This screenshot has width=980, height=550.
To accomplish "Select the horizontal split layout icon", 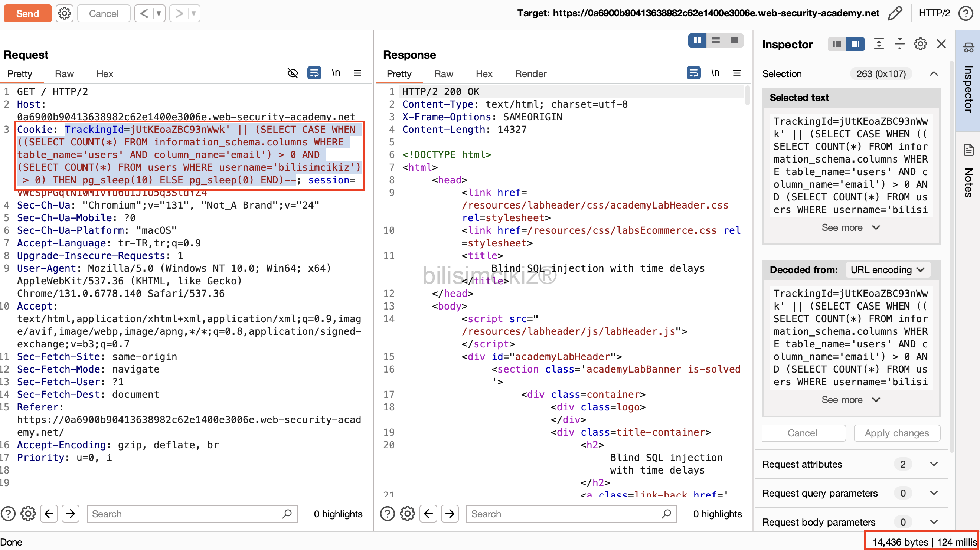I will [x=716, y=40].
